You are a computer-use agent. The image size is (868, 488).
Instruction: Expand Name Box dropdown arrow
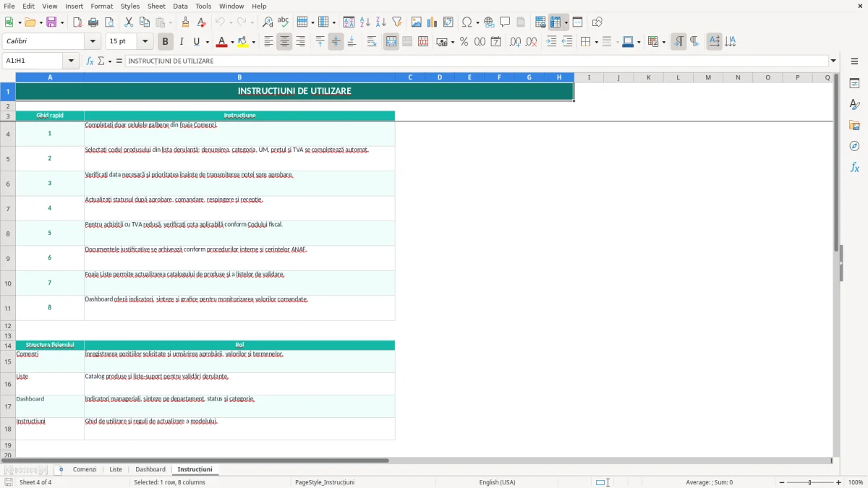tap(72, 61)
